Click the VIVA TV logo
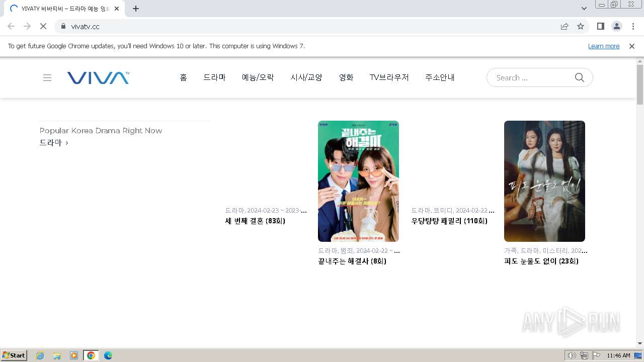This screenshot has height=362, width=644. [99, 77]
